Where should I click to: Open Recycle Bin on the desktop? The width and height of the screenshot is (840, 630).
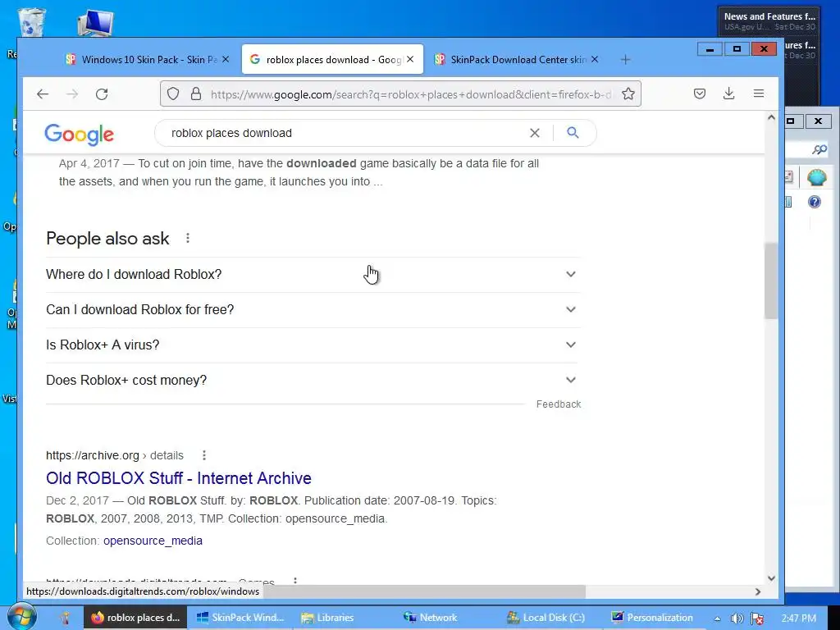[32, 22]
